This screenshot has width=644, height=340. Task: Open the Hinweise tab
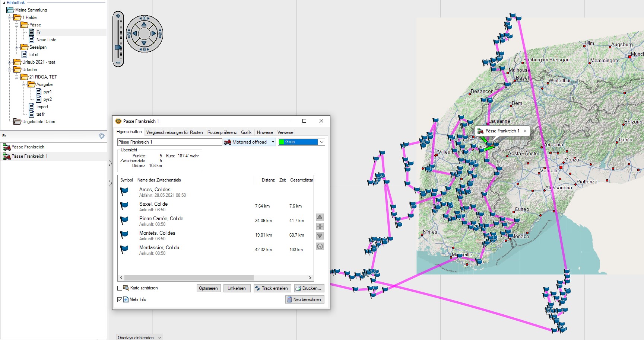click(x=264, y=132)
